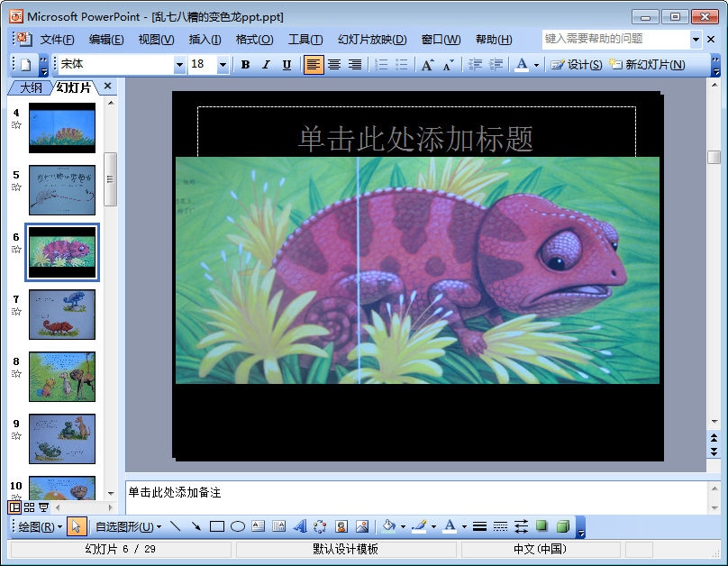Switch to Slide Sorter view icon
Screen dimensions: 728x566
point(29,507)
